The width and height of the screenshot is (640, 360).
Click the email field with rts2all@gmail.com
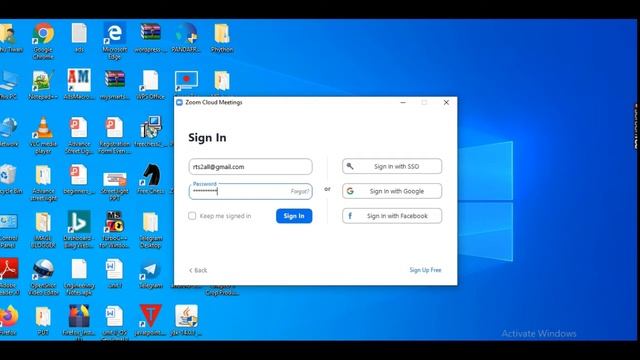250,167
